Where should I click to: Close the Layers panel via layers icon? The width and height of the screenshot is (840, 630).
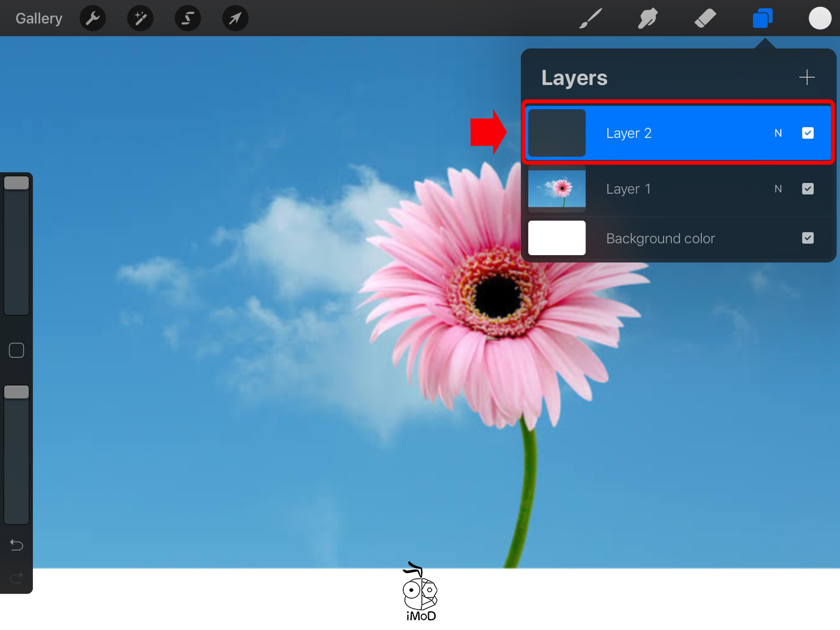pos(762,19)
